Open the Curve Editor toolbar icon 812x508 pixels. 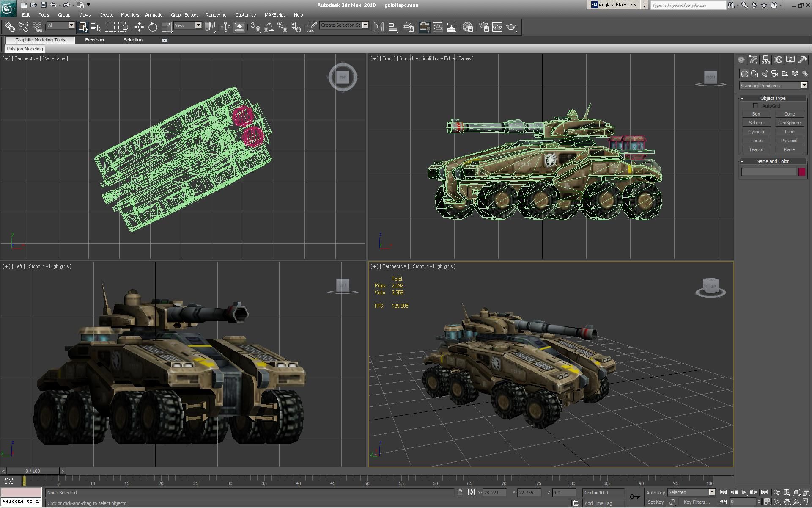click(x=438, y=28)
